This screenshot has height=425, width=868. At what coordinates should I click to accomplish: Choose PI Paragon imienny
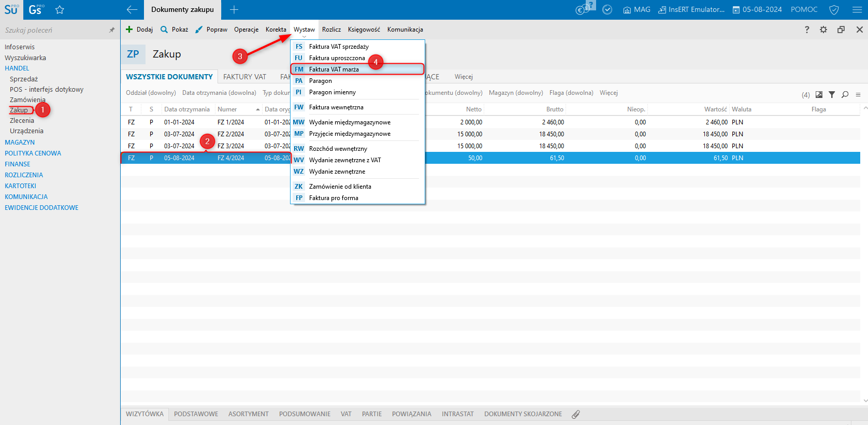point(357,92)
